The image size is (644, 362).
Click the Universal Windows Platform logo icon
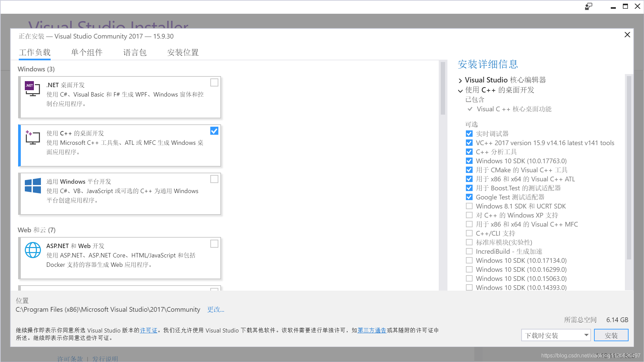[33, 185]
